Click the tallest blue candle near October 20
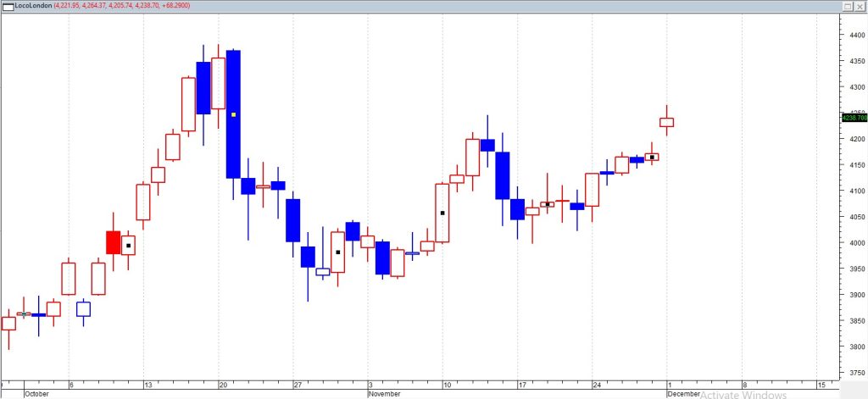 point(233,114)
